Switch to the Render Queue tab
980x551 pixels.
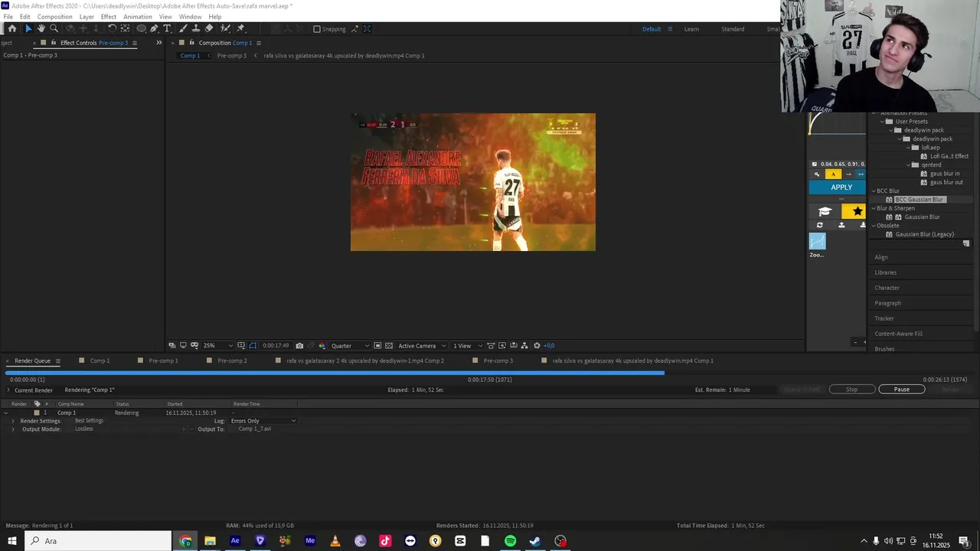(x=32, y=360)
